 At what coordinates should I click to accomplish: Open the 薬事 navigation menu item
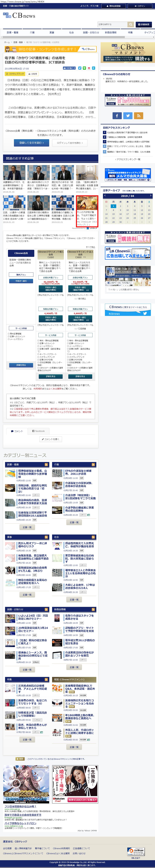point(52,33)
